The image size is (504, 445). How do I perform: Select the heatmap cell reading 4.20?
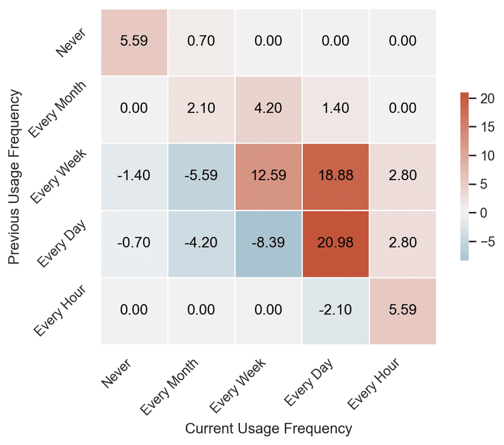[269, 109]
